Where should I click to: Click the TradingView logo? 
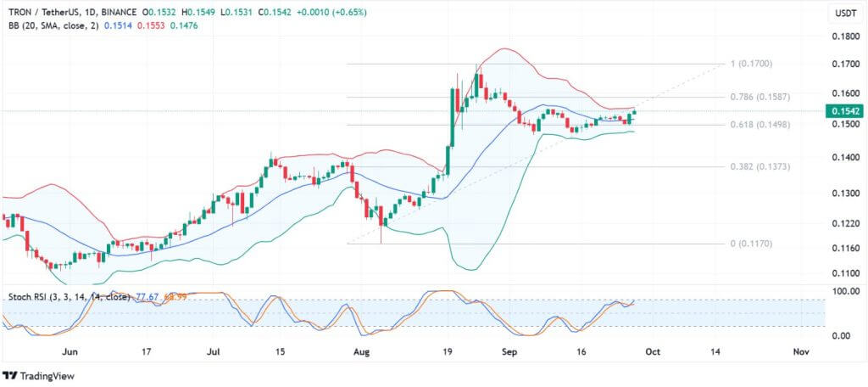click(x=37, y=376)
